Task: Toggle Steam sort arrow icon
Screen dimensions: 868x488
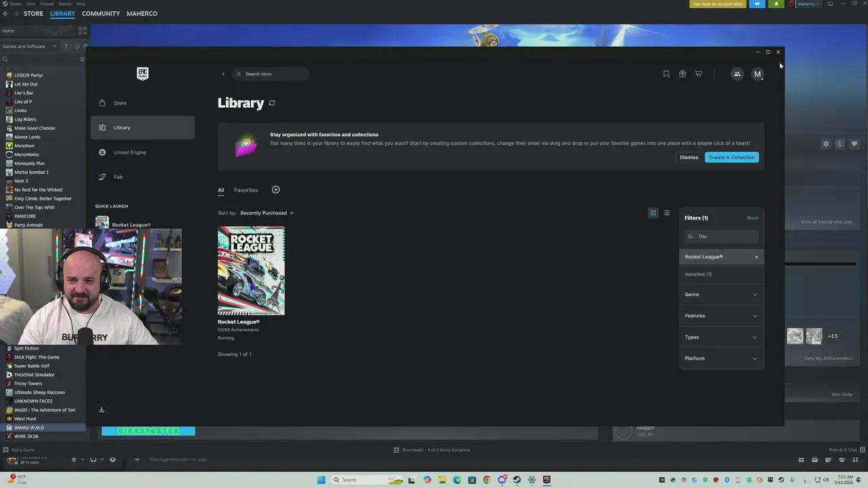Action: 66,46
